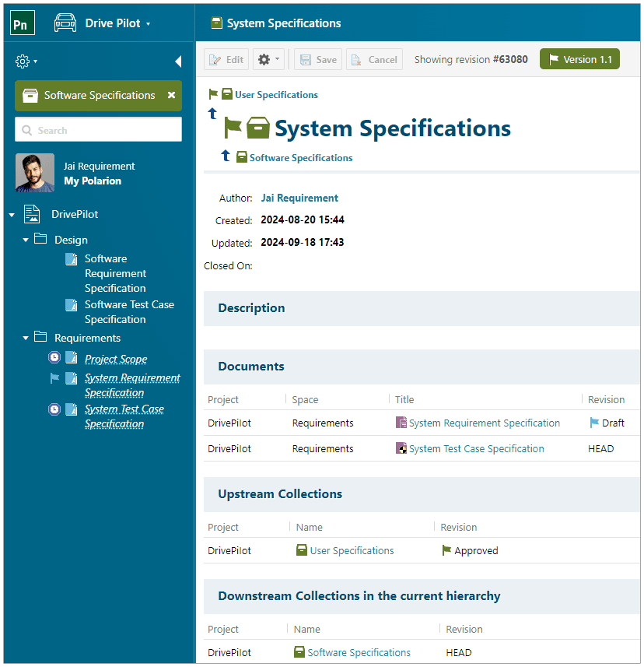Click the clock icon beside Project Scope
Image resolution: width=644 pixels, height=667 pixels.
coord(54,358)
